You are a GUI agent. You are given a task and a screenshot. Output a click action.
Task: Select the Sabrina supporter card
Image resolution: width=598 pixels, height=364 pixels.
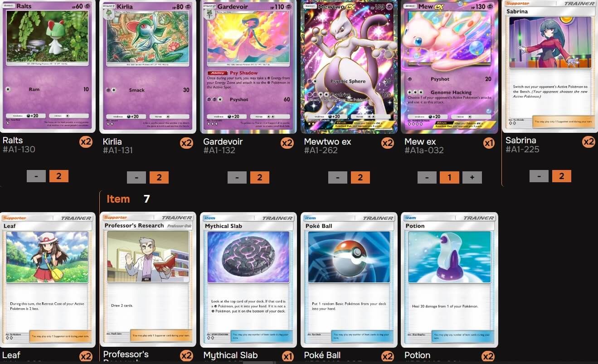pyautogui.click(x=550, y=66)
